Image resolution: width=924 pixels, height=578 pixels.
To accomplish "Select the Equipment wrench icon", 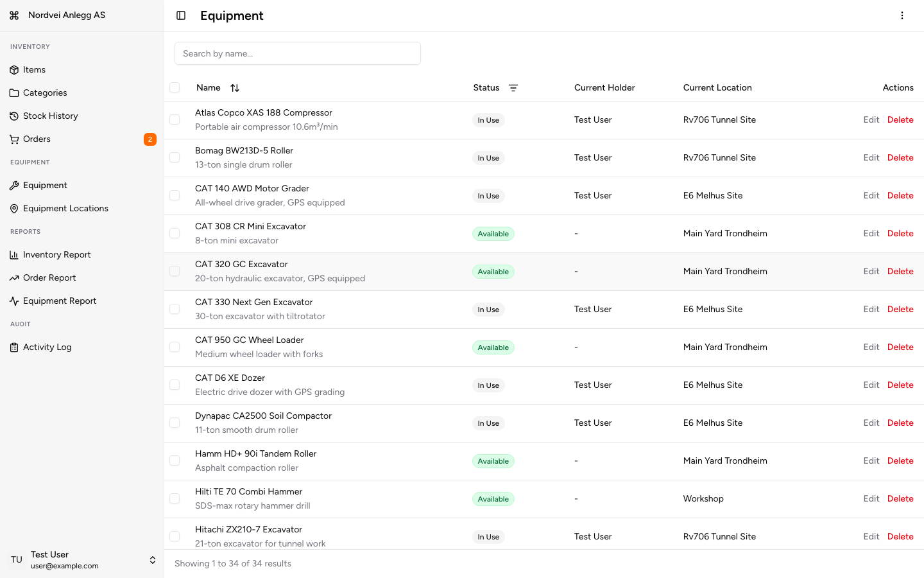I will (x=14, y=185).
